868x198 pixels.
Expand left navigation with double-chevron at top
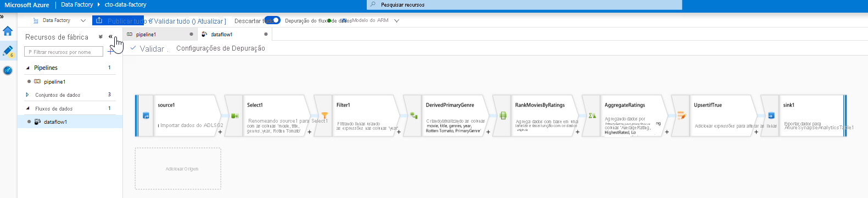coord(2,16)
